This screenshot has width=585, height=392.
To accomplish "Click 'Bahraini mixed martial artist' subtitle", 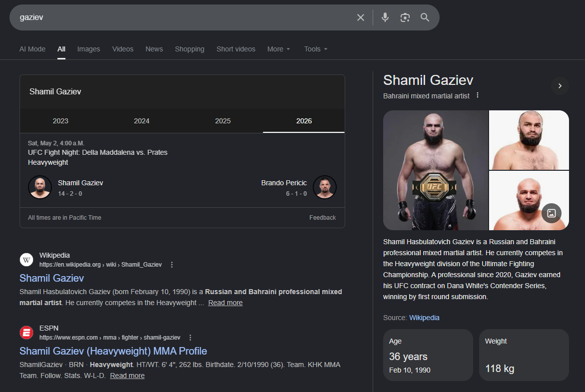I will (426, 96).
